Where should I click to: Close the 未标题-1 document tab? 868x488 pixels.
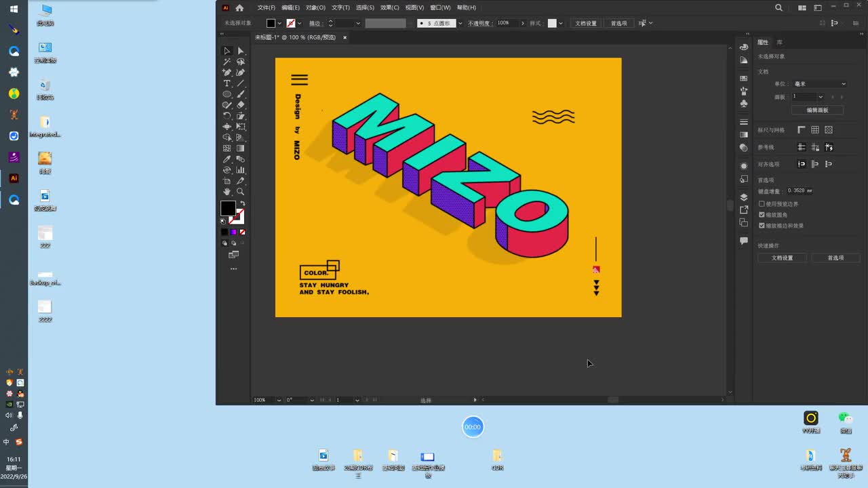pos(344,38)
